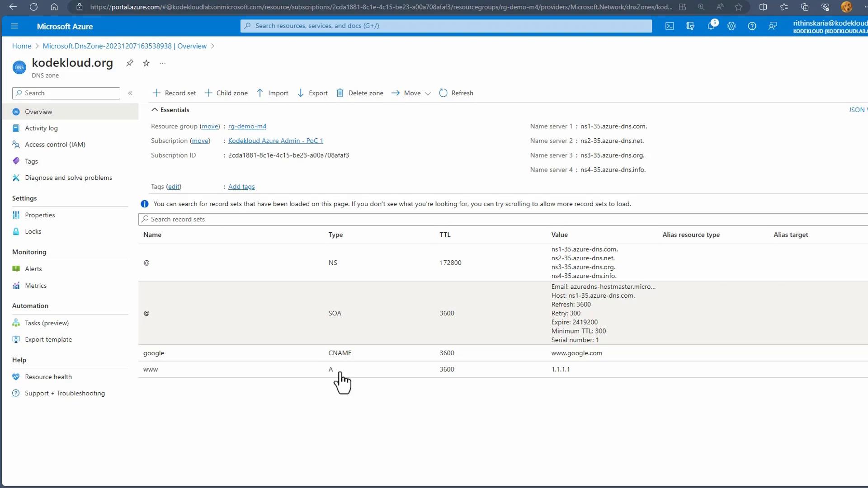
Task: Open the rg-demo-m4 resource group link
Action: [x=247, y=127]
